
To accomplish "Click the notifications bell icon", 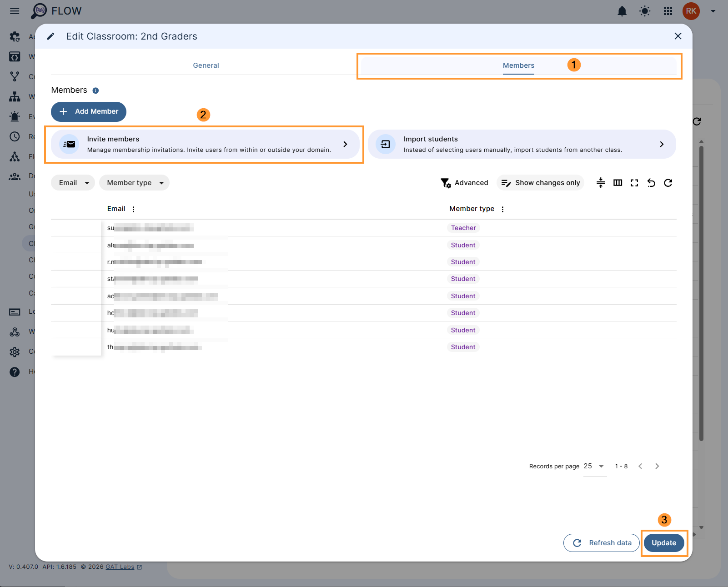I will (622, 11).
